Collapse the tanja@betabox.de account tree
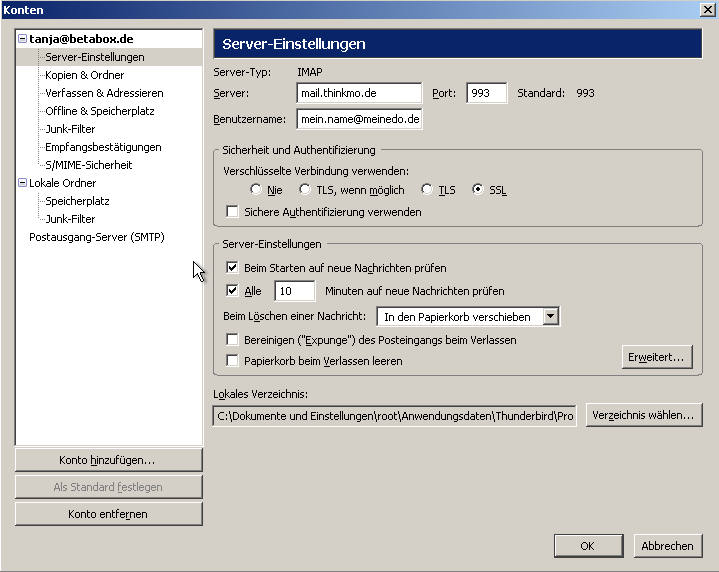This screenshot has width=719, height=572. click(22, 39)
